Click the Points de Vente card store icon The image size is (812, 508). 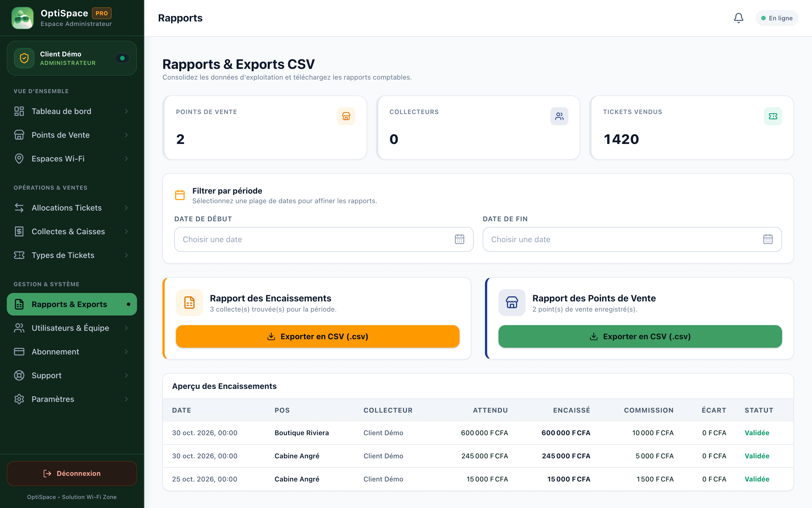coord(346,116)
